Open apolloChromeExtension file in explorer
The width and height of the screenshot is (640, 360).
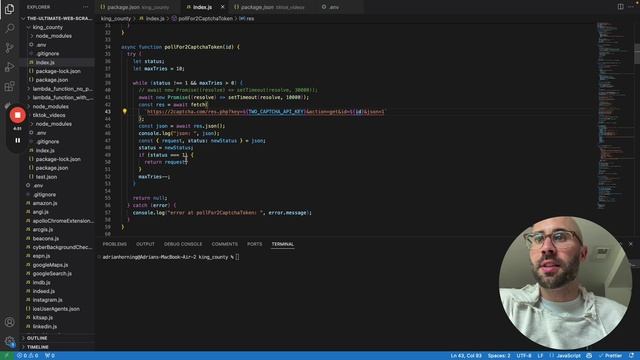(x=63, y=221)
